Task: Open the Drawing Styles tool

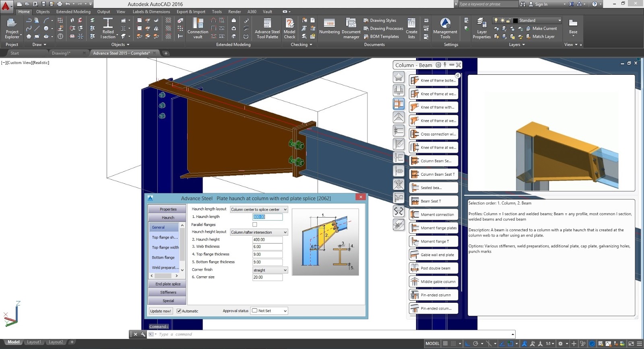Action: [x=380, y=21]
